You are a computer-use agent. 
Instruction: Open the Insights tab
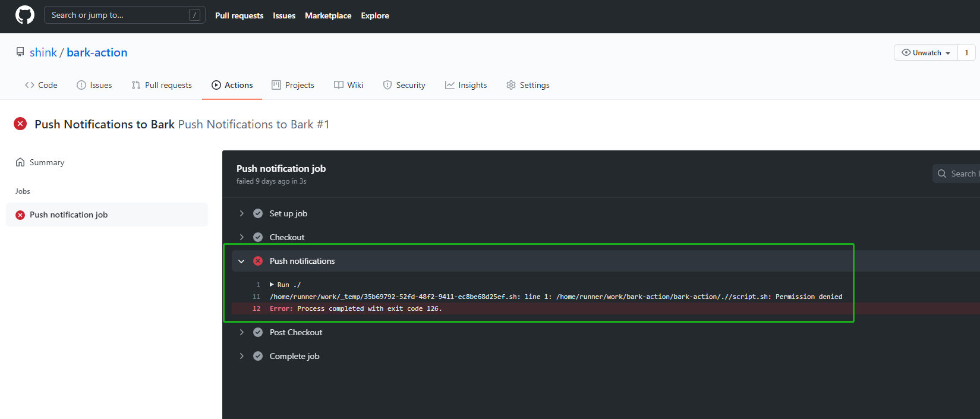point(466,85)
